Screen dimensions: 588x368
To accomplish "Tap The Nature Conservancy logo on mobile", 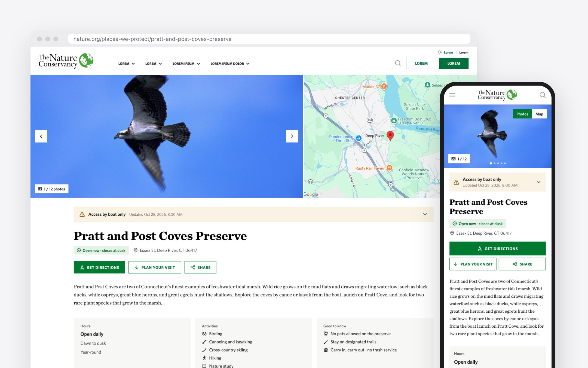I will 497,95.
